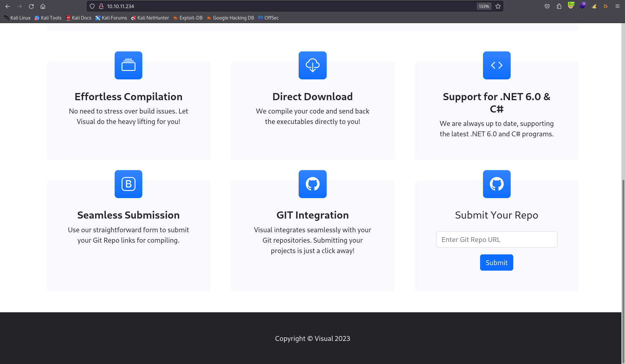Open the Exploit-DB bookmark
The width and height of the screenshot is (625, 364).
(x=188, y=18)
